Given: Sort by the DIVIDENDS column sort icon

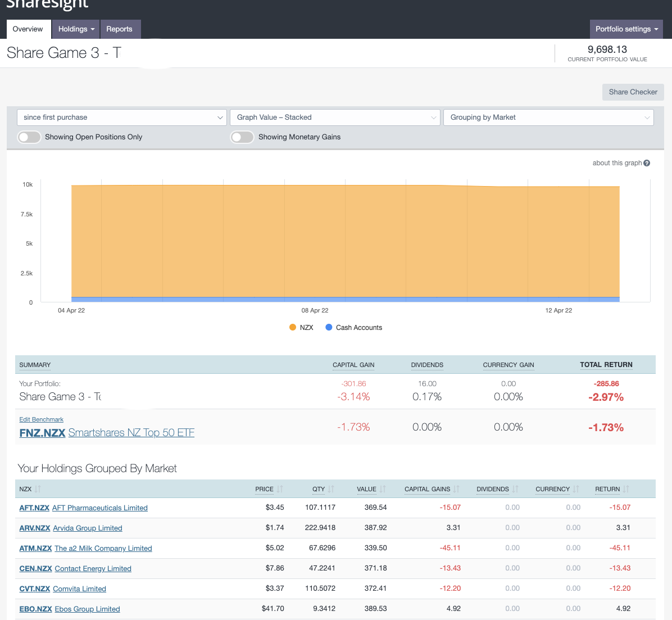Looking at the screenshot, I should pyautogui.click(x=515, y=489).
